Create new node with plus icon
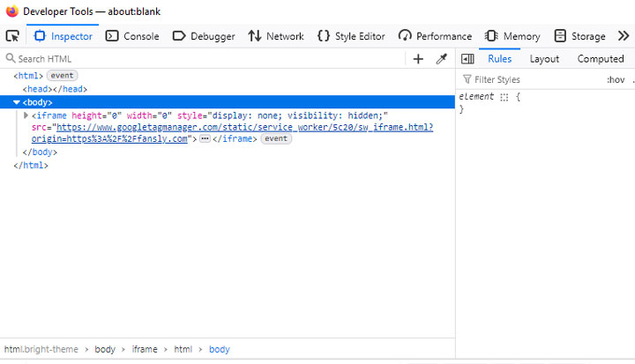 418,59
